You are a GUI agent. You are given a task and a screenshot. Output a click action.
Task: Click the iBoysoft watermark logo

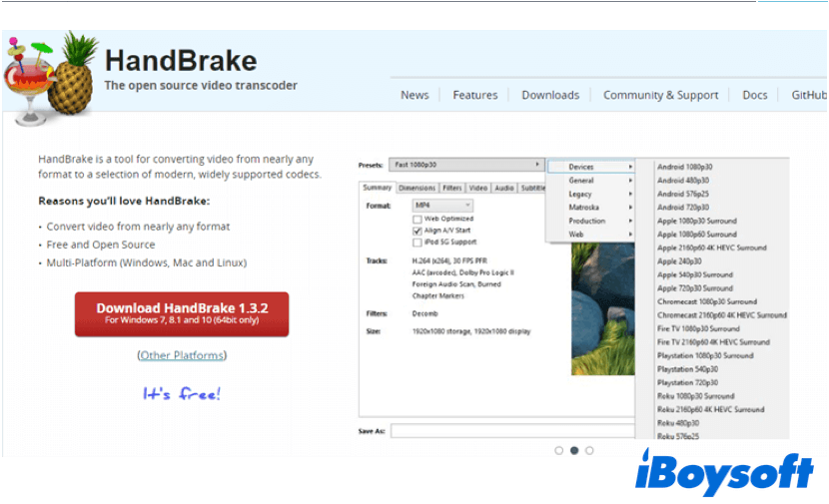(724, 473)
